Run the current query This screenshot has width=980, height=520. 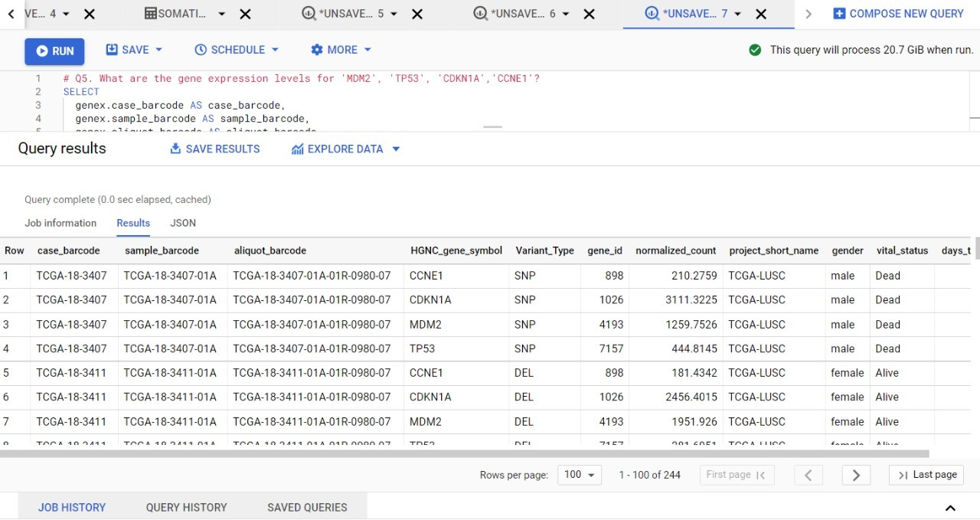[54, 51]
